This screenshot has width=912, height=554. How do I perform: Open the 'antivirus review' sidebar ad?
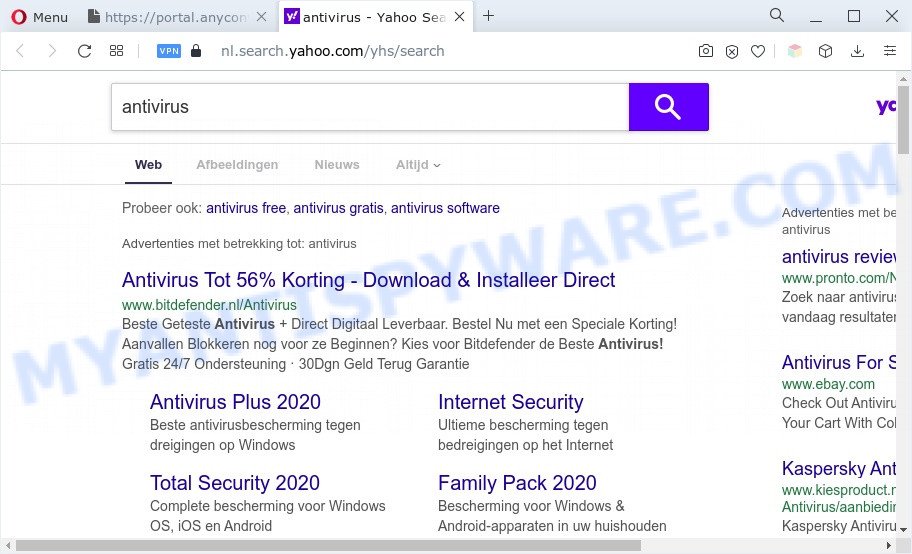tap(839, 257)
